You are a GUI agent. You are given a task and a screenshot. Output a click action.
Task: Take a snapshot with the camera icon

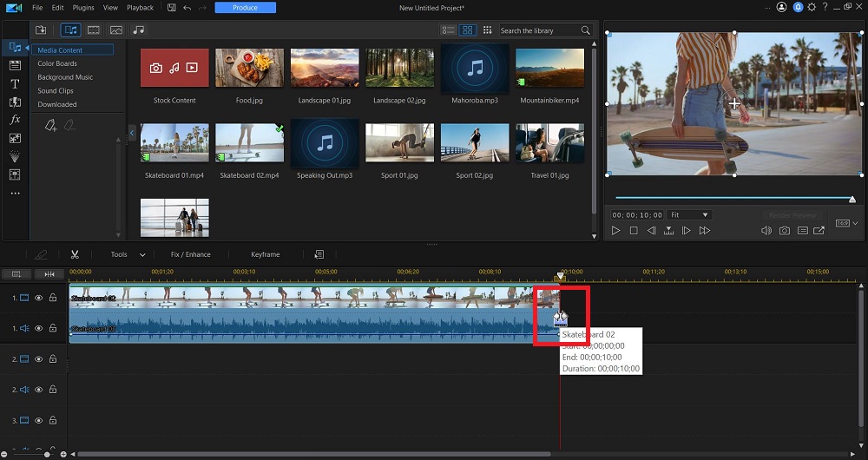[784, 231]
